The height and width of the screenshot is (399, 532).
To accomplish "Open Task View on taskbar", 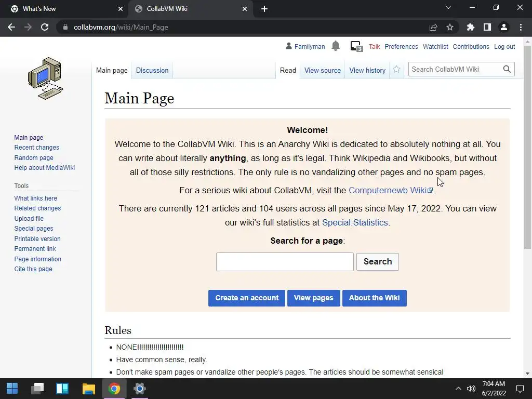I will click(37, 389).
